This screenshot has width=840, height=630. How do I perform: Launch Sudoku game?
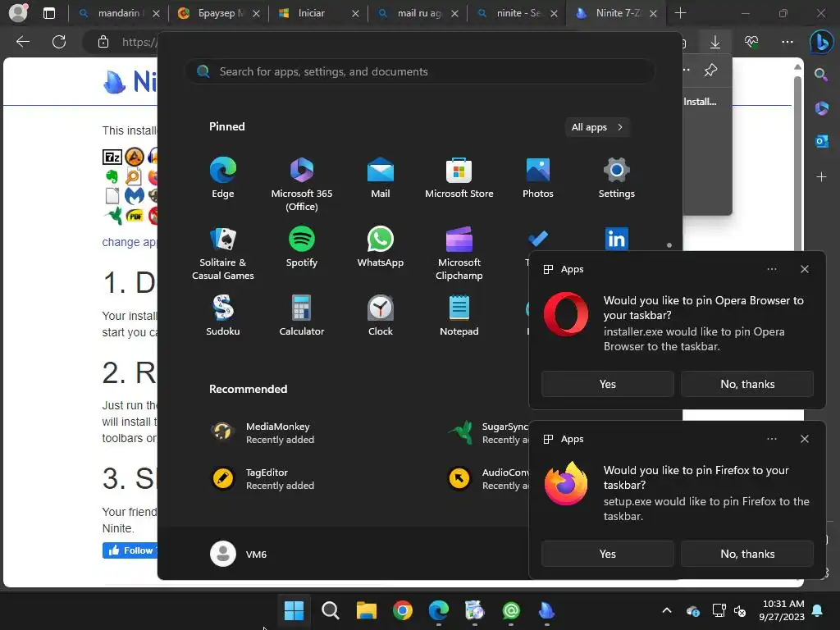click(x=223, y=316)
